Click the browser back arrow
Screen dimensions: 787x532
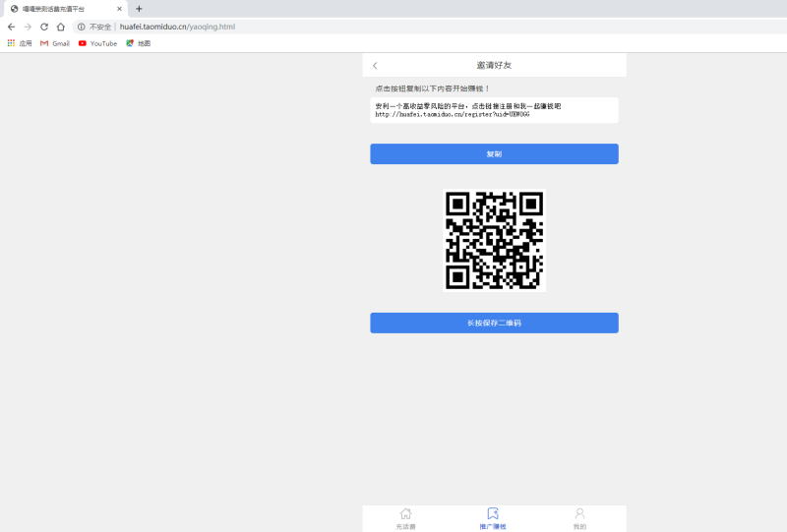click(x=11, y=27)
